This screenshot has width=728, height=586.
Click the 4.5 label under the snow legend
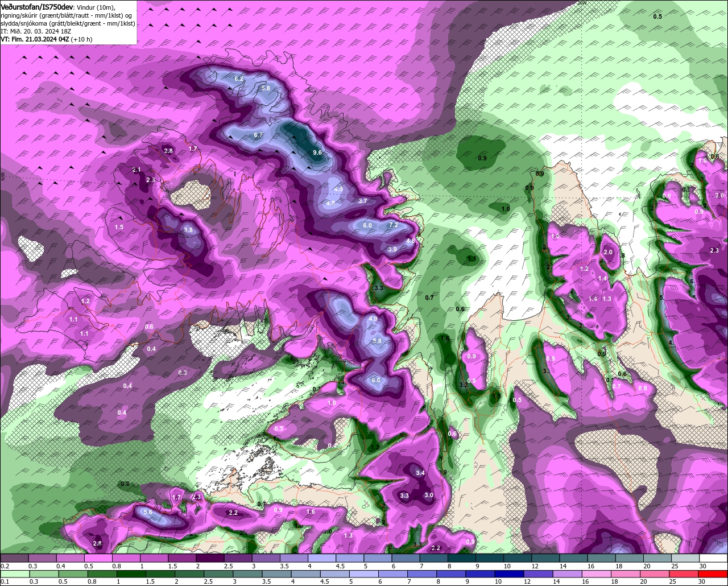tap(340, 567)
